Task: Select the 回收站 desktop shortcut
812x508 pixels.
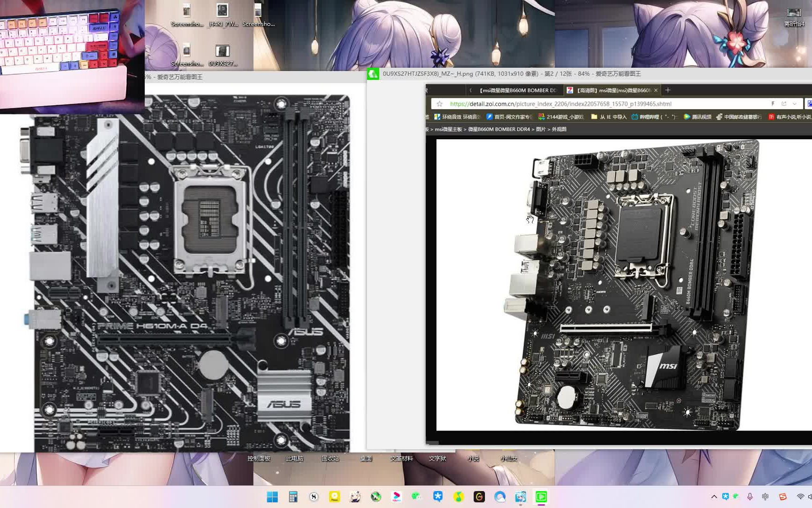Action: coord(330,459)
